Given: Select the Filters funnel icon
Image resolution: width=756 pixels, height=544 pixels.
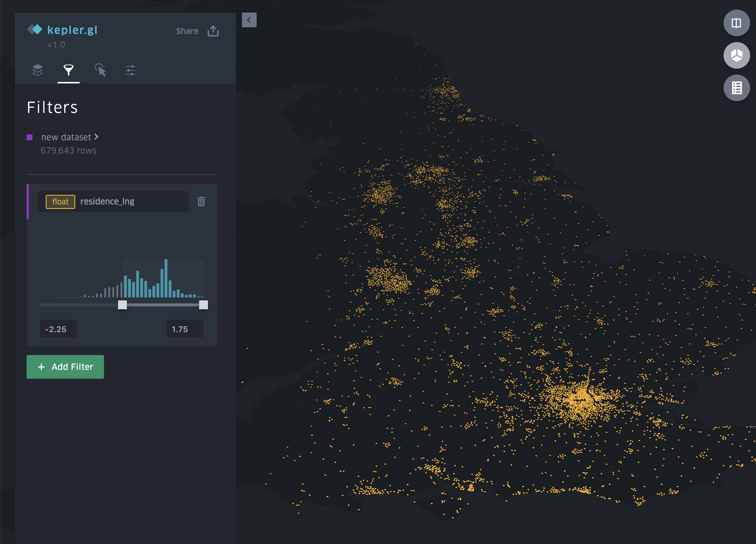Looking at the screenshot, I should (69, 70).
